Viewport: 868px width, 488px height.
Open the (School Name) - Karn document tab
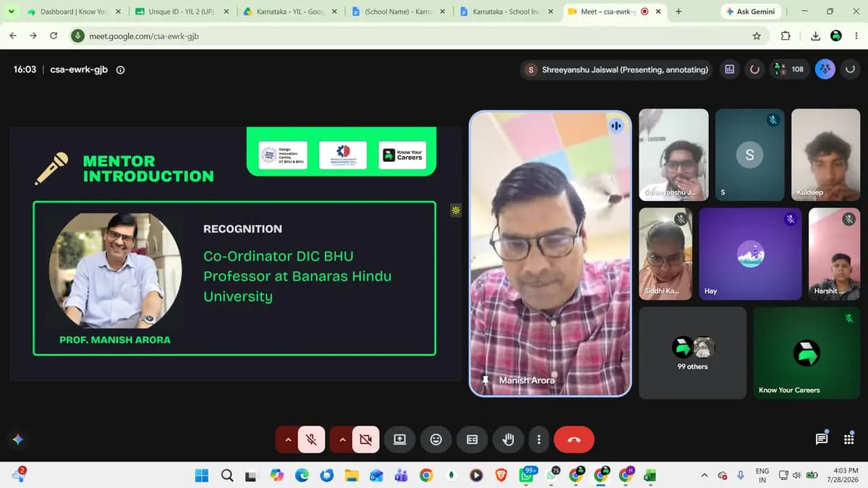[399, 12]
